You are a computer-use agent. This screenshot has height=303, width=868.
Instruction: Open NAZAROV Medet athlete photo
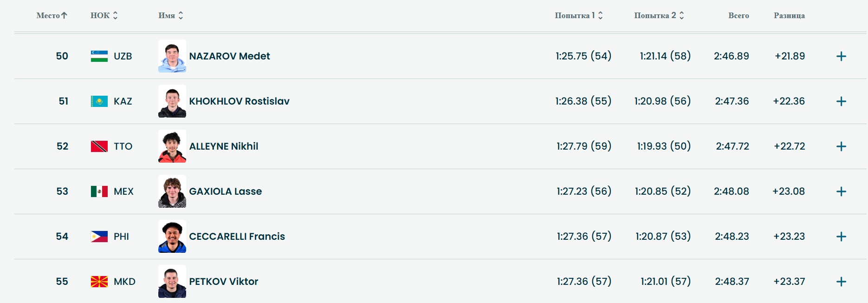point(172,56)
